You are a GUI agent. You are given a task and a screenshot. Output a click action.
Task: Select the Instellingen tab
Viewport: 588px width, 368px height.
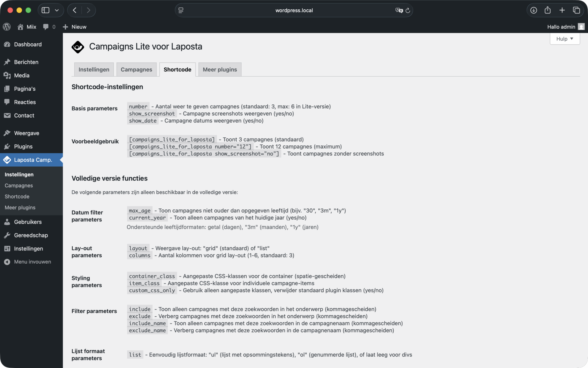[94, 69]
